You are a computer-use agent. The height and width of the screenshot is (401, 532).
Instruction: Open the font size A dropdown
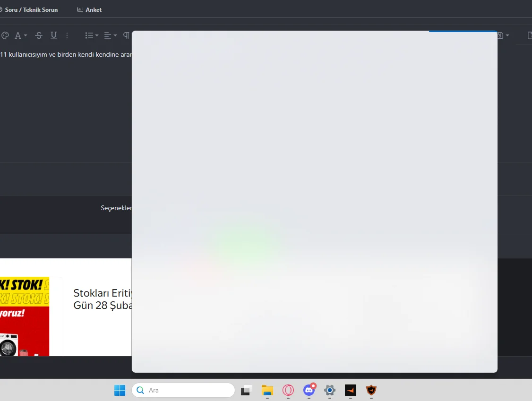point(21,35)
